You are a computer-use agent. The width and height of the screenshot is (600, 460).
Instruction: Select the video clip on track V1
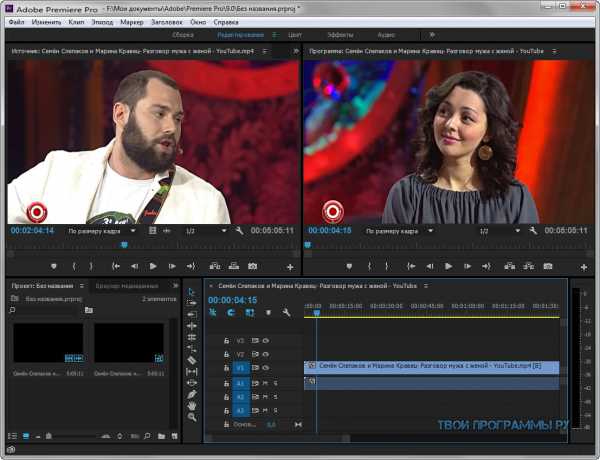[430, 367]
